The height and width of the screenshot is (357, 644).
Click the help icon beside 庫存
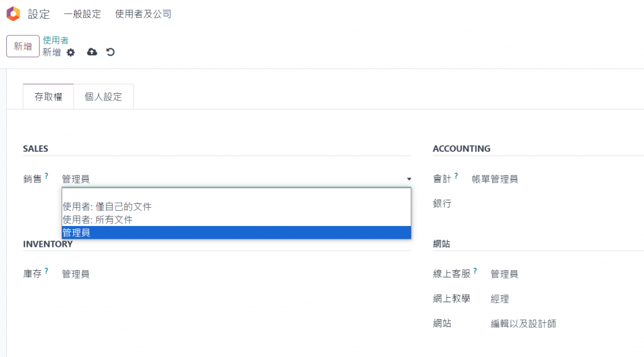pos(47,271)
